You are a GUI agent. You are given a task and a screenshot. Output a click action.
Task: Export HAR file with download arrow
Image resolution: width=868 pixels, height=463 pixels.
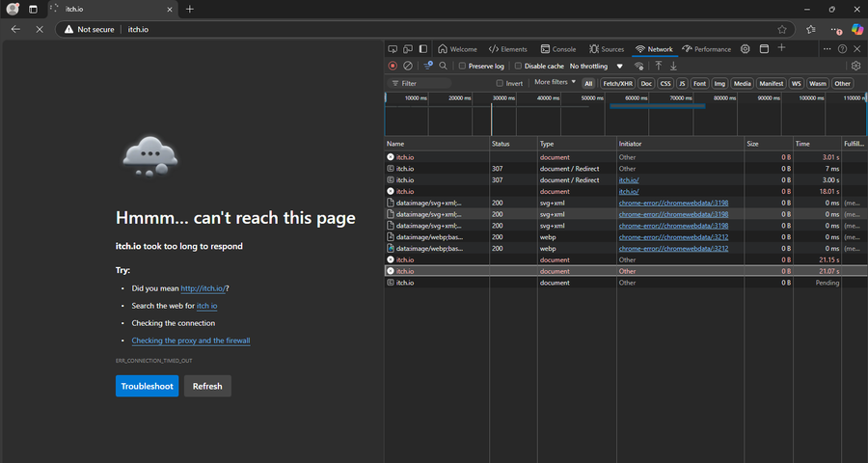coord(673,66)
